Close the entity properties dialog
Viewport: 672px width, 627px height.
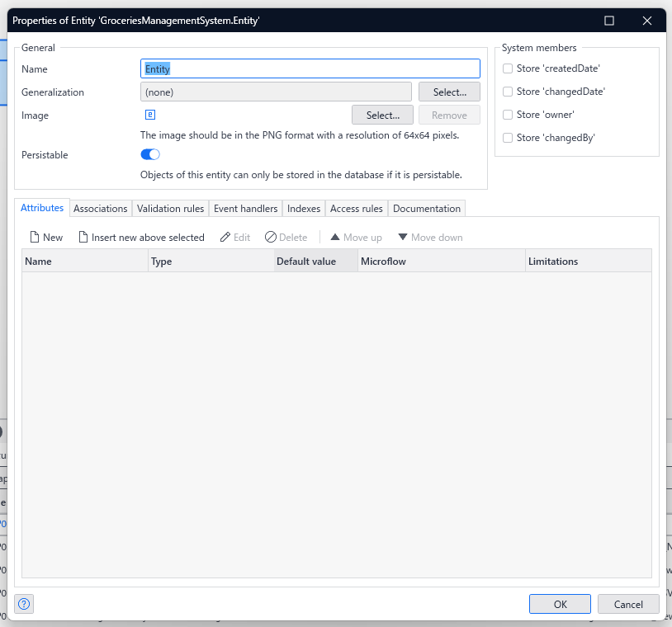[x=647, y=21]
